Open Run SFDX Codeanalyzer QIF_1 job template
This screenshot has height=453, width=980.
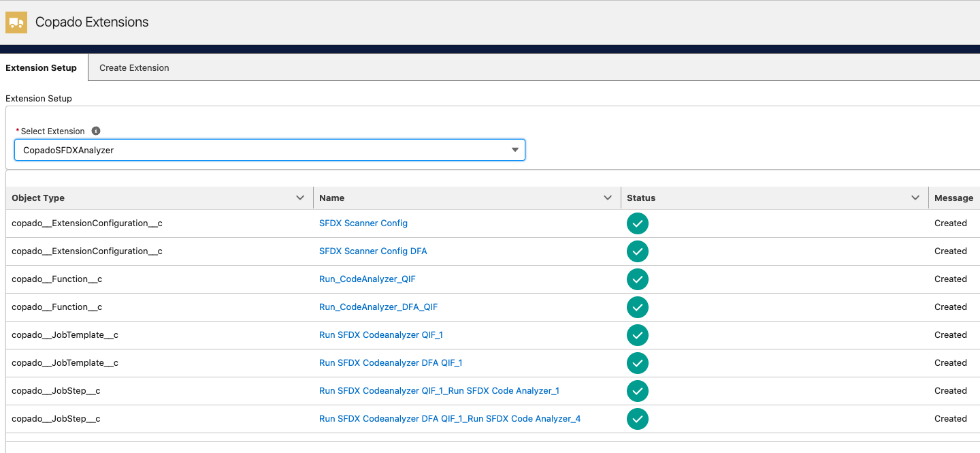pyautogui.click(x=381, y=335)
